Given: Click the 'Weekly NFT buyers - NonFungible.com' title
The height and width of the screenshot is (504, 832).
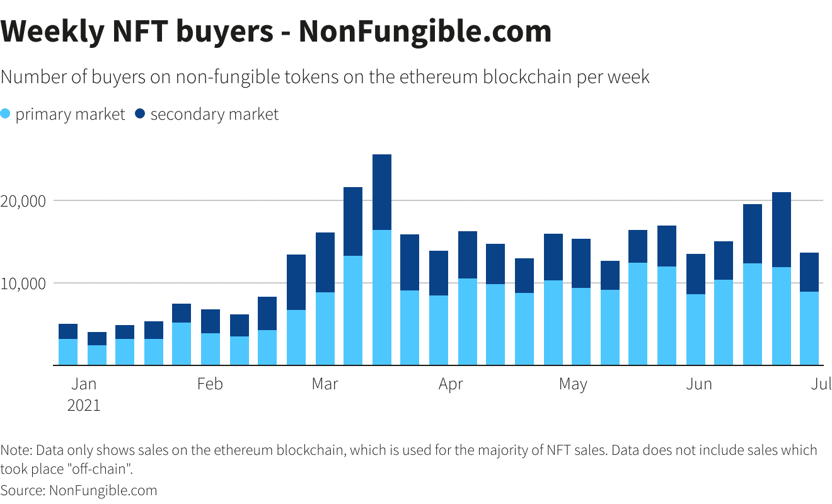Looking at the screenshot, I should pos(276,31).
